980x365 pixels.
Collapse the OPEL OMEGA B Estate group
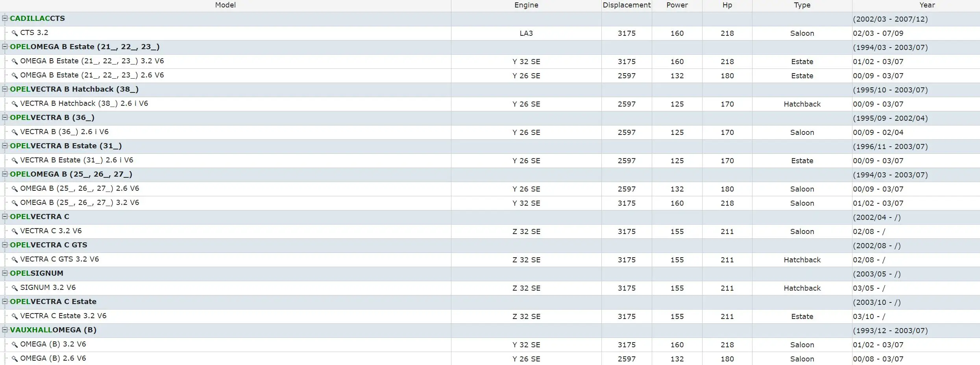[x=5, y=46]
